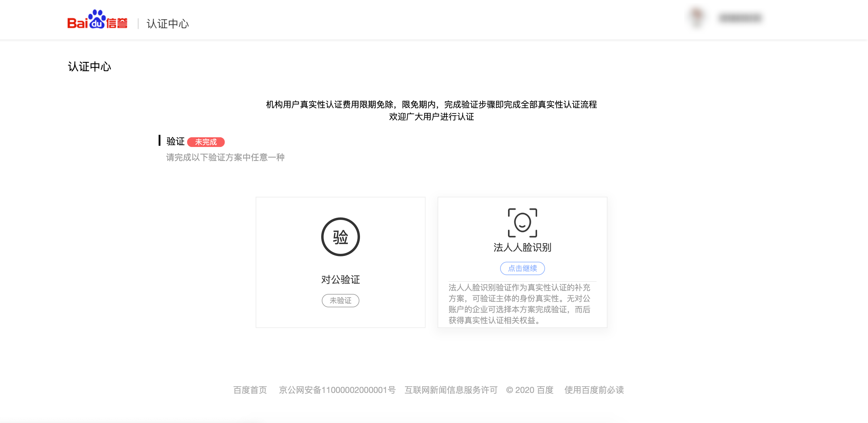The image size is (868, 423).
Task: Click the 认证中心 page heading
Action: [x=89, y=67]
